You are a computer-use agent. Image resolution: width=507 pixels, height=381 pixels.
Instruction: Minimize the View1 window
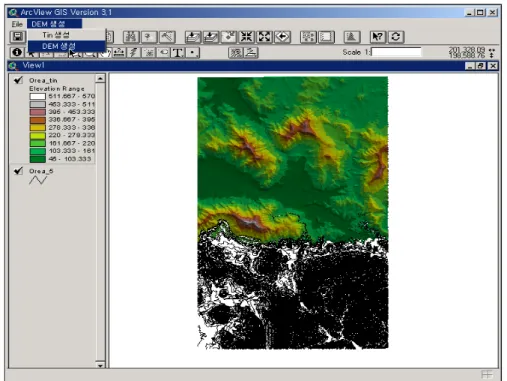469,66
